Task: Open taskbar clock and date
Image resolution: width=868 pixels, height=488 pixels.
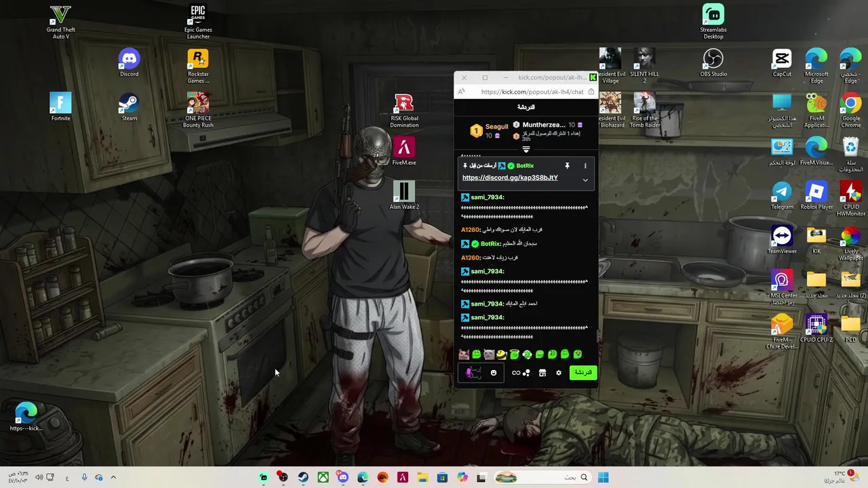Action: click(x=18, y=477)
